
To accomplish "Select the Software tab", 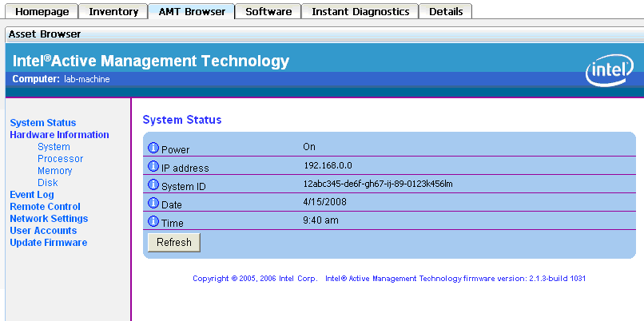I will (268, 11).
